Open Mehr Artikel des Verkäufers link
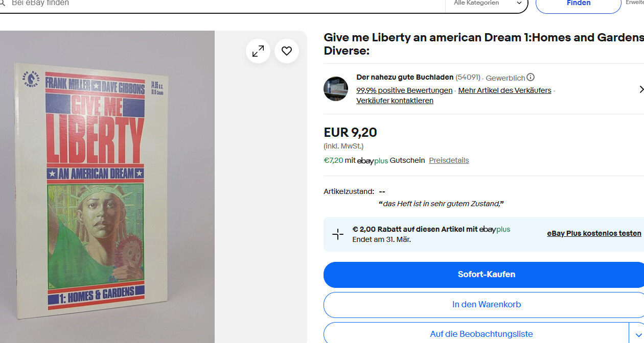Image resolution: width=644 pixels, height=343 pixels. pos(504,90)
